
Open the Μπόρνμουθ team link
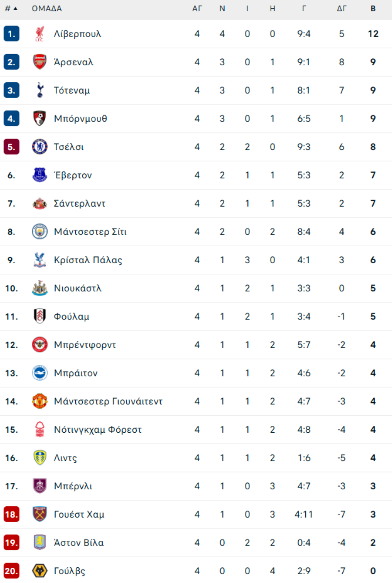pos(80,119)
